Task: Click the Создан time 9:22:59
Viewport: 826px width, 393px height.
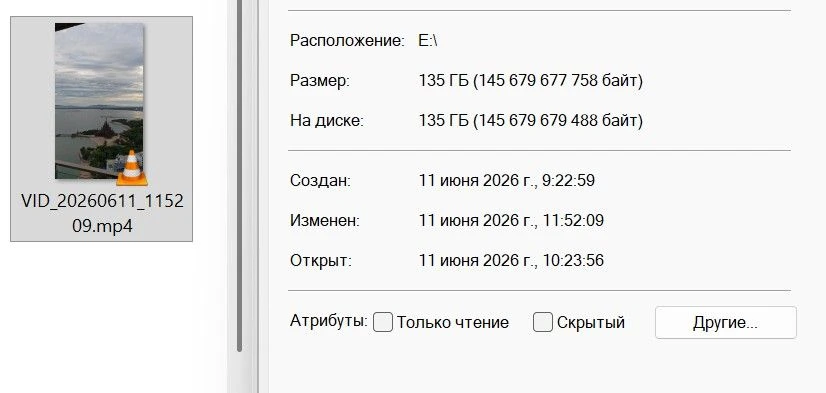Action: [x=567, y=181]
